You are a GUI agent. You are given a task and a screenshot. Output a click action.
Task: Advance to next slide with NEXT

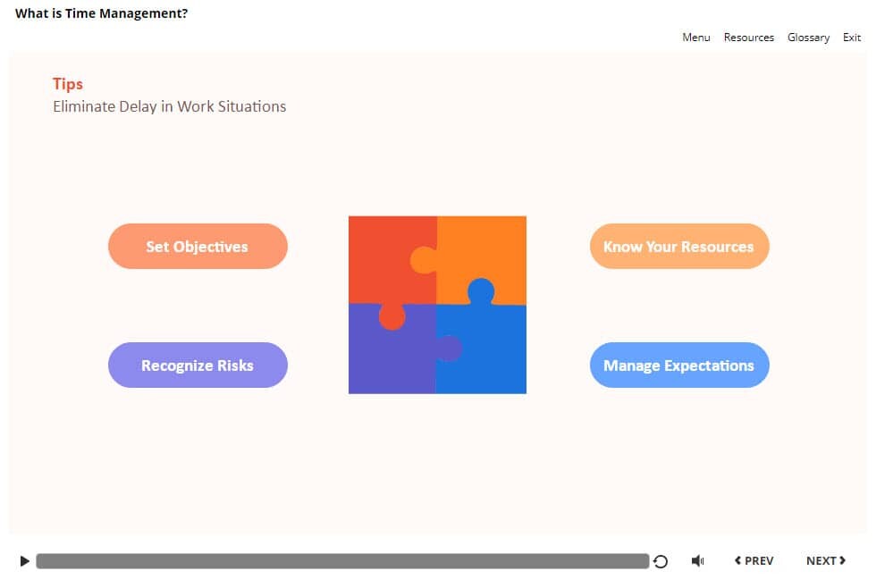click(825, 560)
